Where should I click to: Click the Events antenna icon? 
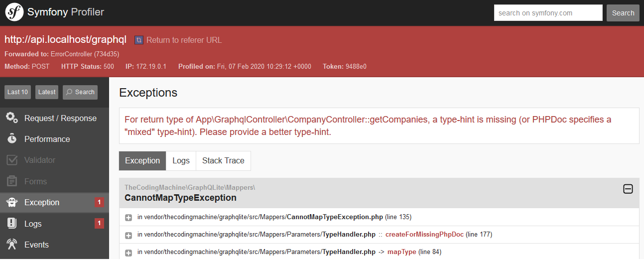click(x=12, y=244)
